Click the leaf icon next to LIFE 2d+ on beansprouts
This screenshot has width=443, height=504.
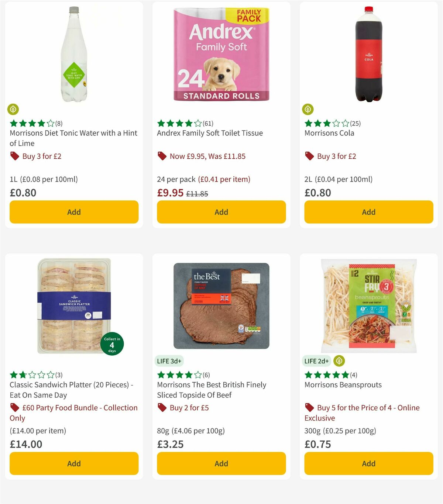coord(339,361)
